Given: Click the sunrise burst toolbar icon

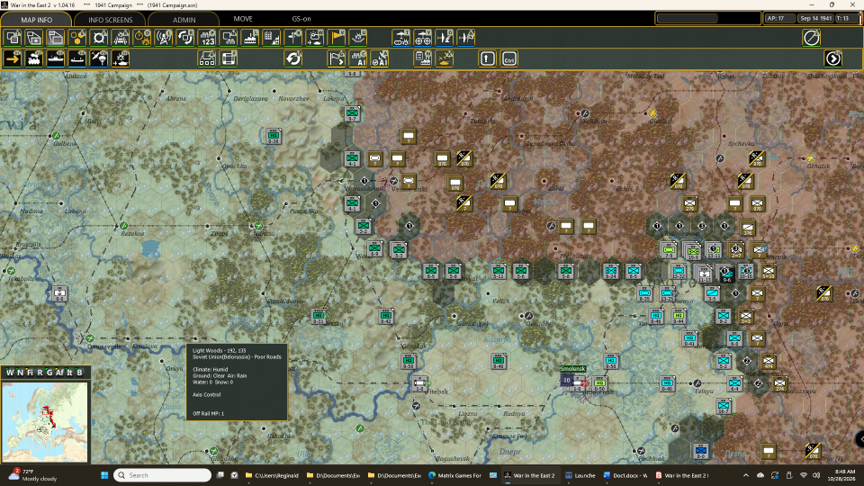Looking at the screenshot, I should pyautogui.click(x=358, y=38).
